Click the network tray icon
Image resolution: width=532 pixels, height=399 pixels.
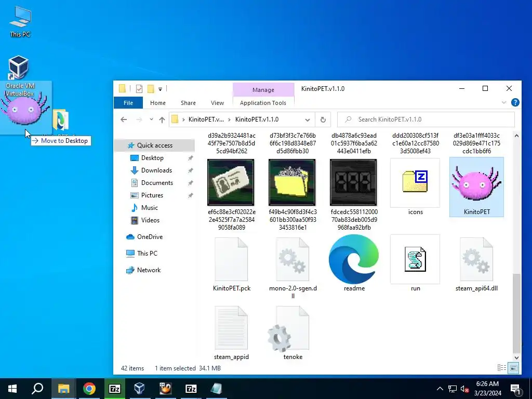(453, 389)
